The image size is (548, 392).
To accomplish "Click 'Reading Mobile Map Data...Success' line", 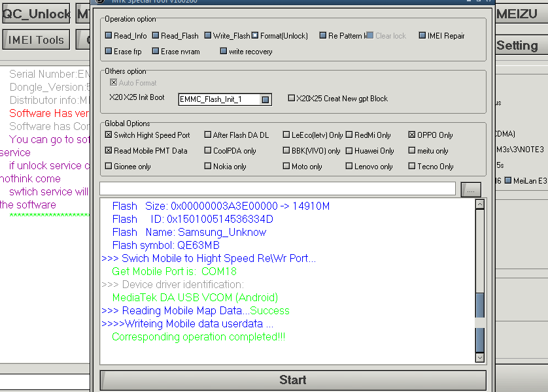I will coord(196,311).
